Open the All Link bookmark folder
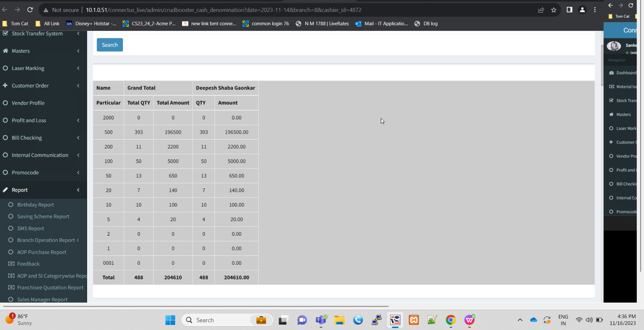The image size is (644, 330). [48, 24]
